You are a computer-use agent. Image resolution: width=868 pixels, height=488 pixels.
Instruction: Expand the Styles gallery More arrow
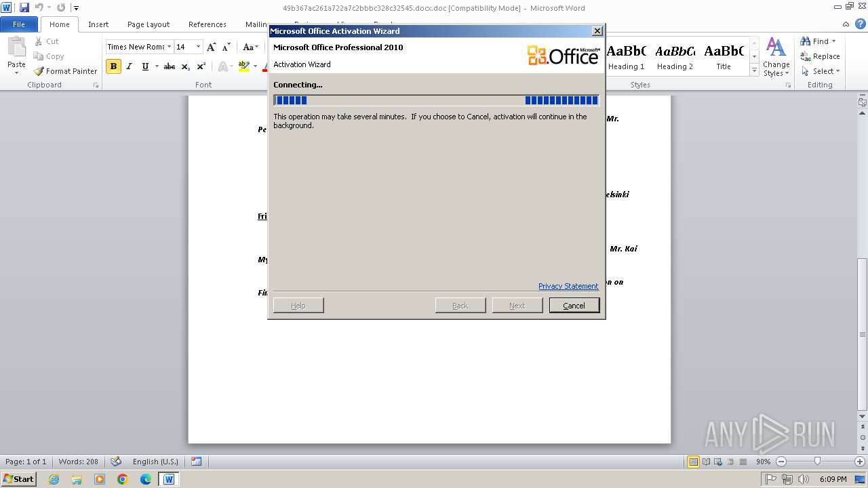point(754,70)
